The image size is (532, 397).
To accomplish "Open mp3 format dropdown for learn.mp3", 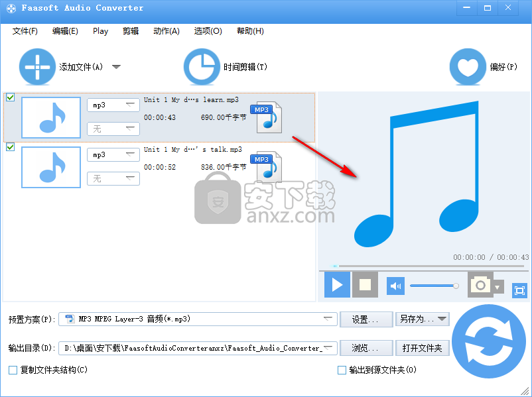I will coord(113,105).
